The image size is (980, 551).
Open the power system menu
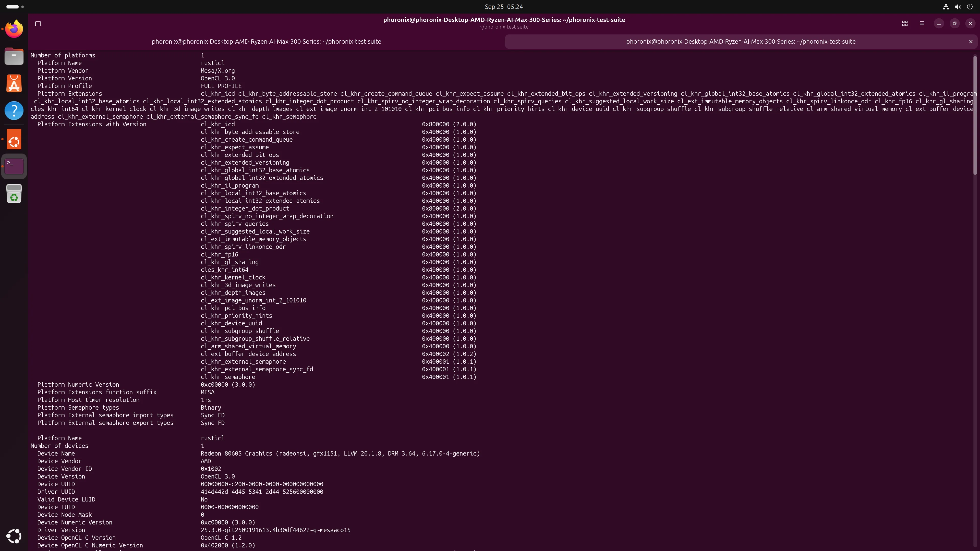pos(970,7)
